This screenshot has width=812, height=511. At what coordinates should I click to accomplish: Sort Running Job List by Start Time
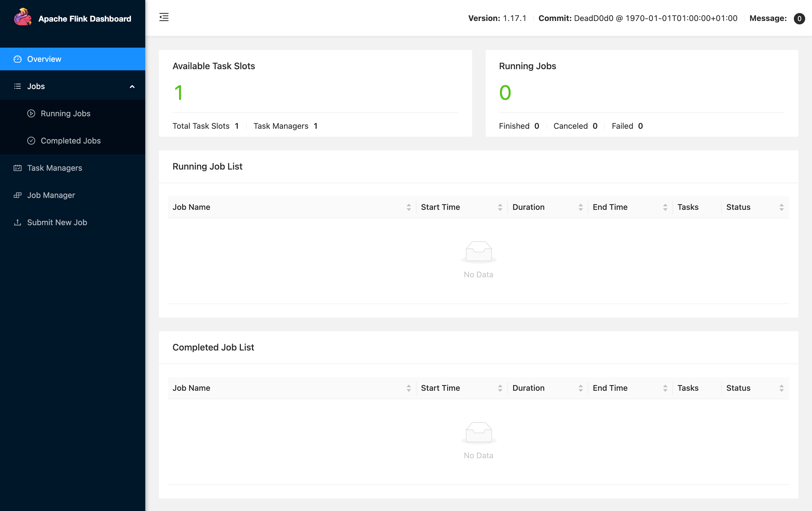click(500, 207)
